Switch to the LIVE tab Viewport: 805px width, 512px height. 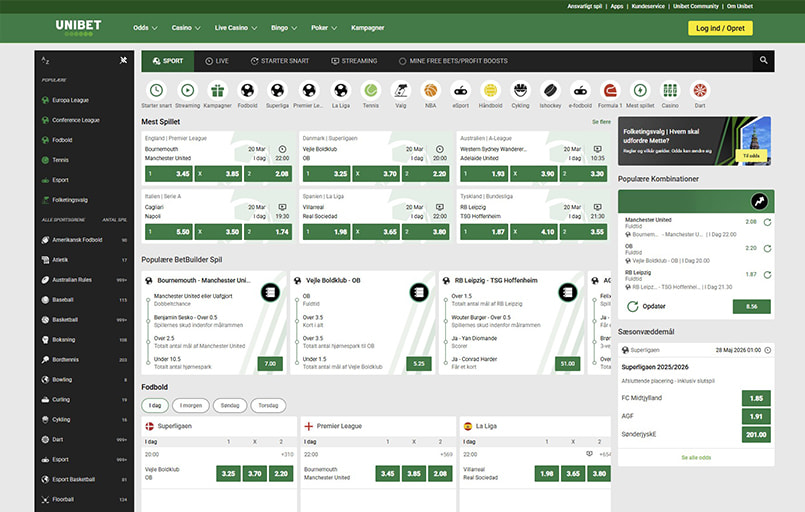click(217, 61)
